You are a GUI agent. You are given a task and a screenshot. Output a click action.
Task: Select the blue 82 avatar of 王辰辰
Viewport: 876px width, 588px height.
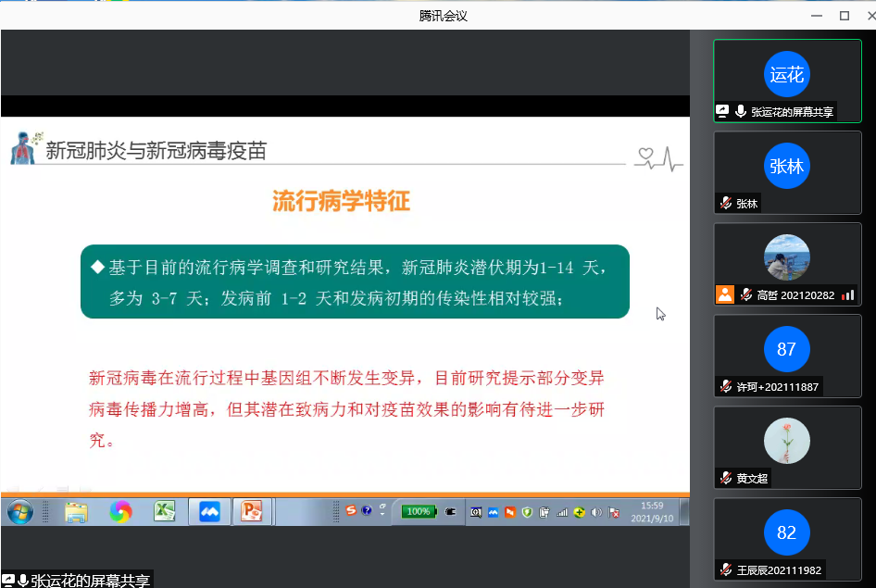[x=786, y=533]
